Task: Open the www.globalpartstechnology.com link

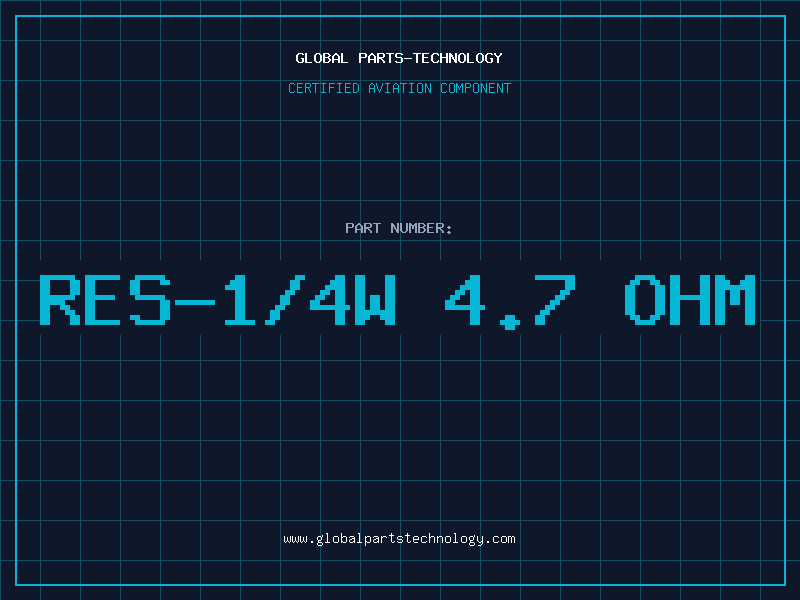Action: (x=399, y=539)
